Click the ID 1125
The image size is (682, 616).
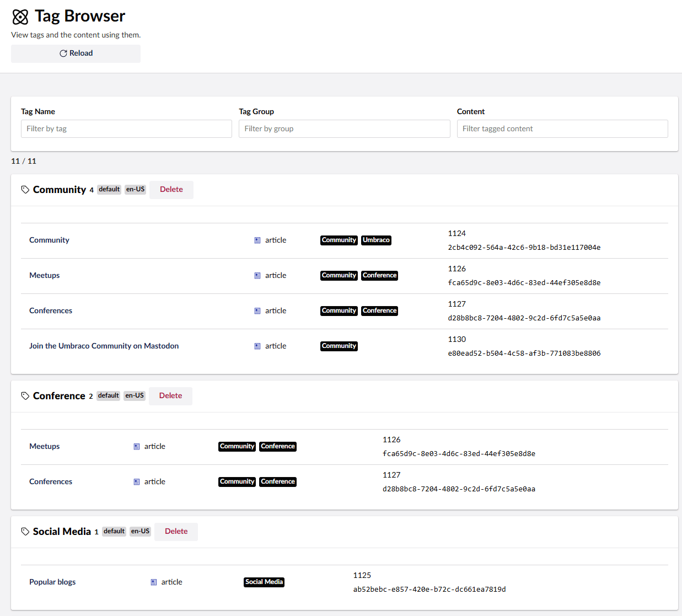[x=362, y=576]
